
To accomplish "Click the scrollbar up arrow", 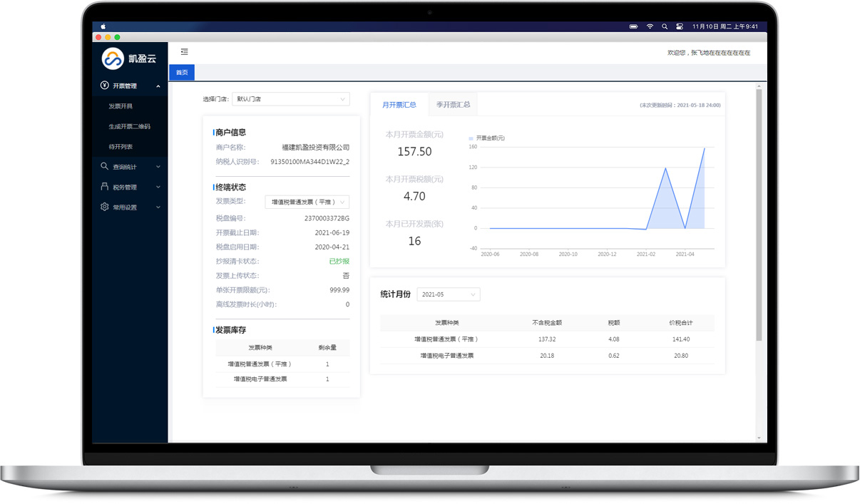I will [759, 85].
